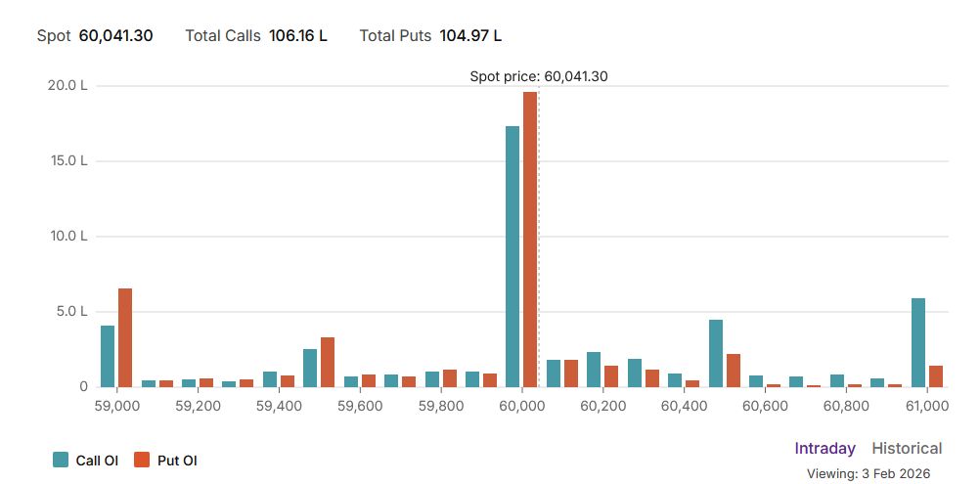This screenshot has width=980, height=484.
Task: Click the Total Calls 106.16 L value
Action: click(297, 36)
